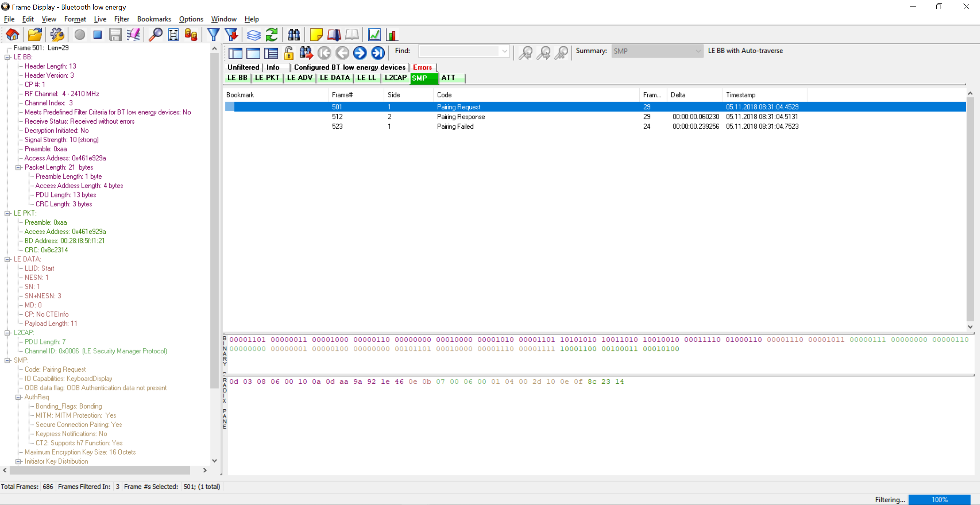Toggle the yellow padlock lock icon
The image size is (980, 505).
[x=289, y=53]
